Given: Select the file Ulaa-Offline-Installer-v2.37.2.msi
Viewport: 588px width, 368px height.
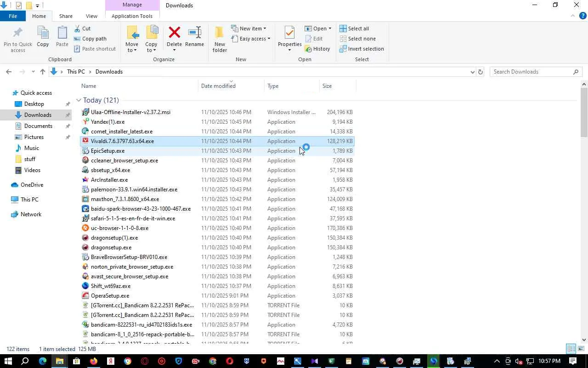Looking at the screenshot, I should pos(217,112).
